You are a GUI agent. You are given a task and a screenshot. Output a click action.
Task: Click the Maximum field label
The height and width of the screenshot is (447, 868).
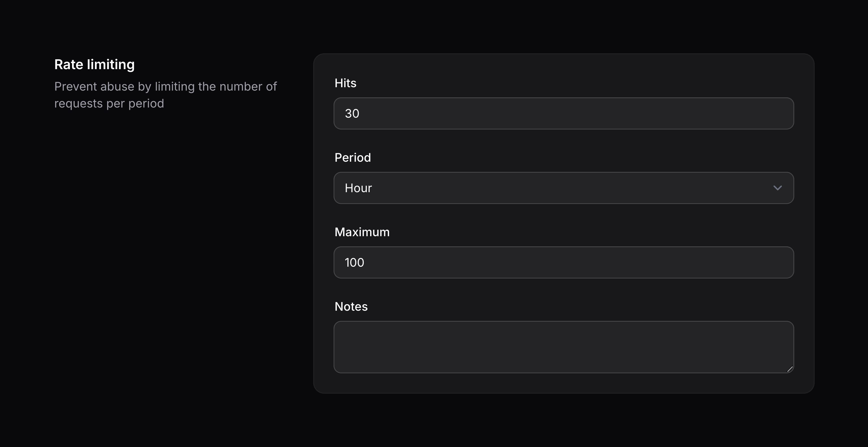362,232
